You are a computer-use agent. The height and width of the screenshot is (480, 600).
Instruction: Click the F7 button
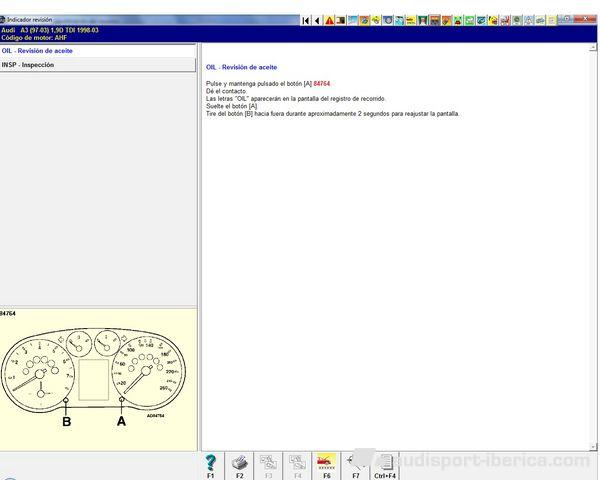pyautogui.click(x=355, y=466)
